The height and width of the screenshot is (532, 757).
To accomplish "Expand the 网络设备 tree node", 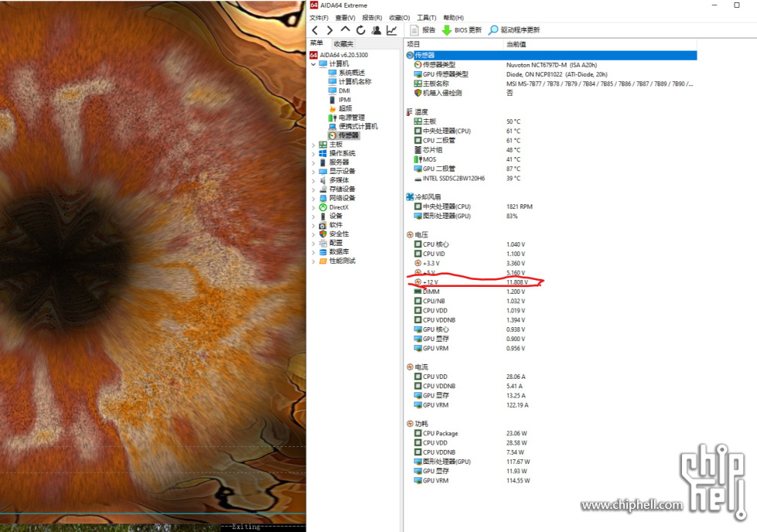I will pyautogui.click(x=313, y=199).
